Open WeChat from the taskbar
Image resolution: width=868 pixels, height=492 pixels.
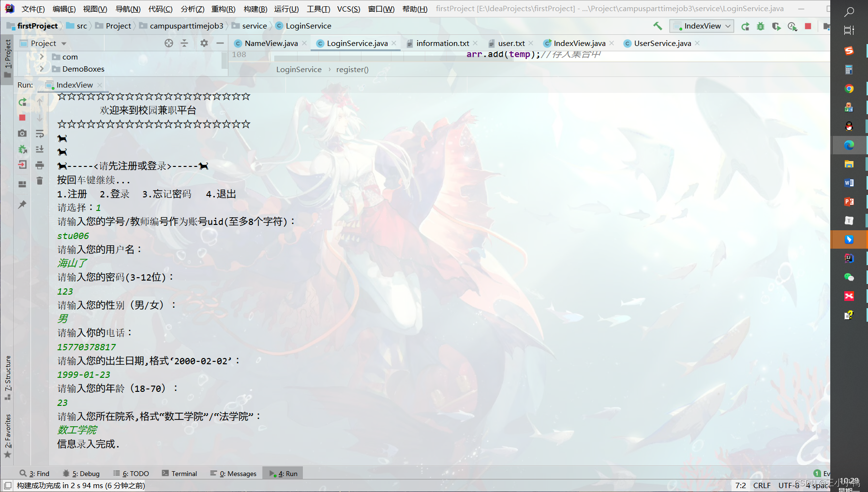click(849, 277)
